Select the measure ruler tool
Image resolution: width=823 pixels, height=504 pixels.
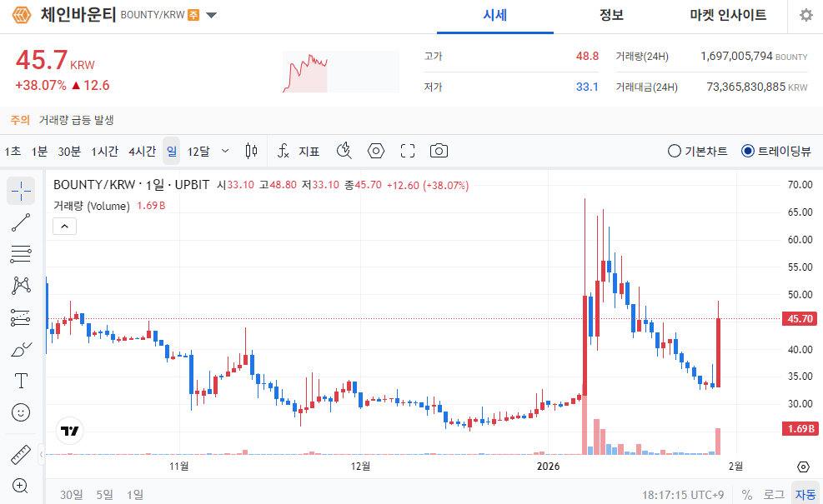pyautogui.click(x=21, y=452)
